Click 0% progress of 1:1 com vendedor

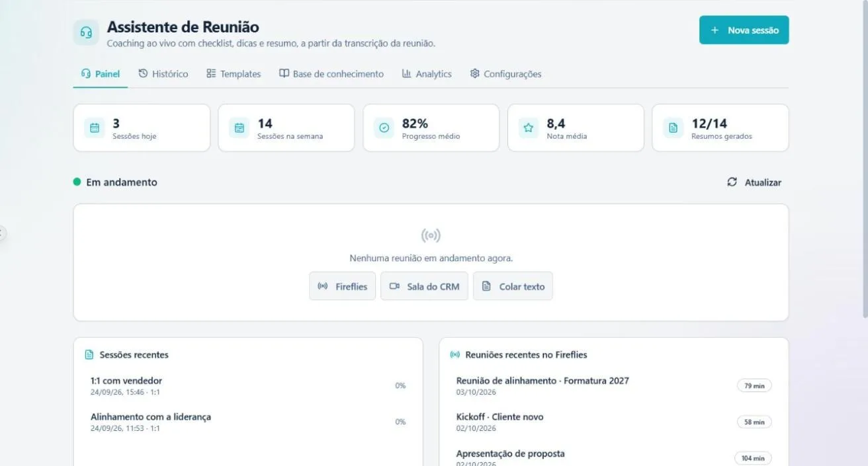pos(400,386)
